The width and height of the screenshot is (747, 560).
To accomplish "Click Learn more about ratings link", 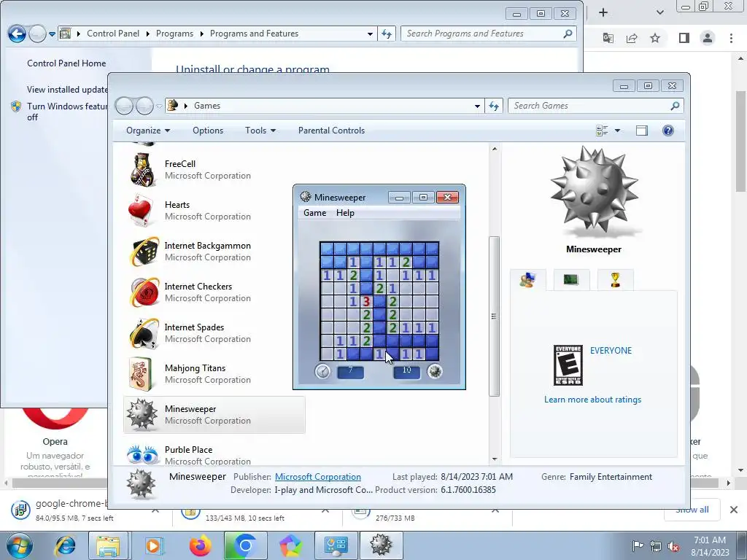I will [592, 400].
